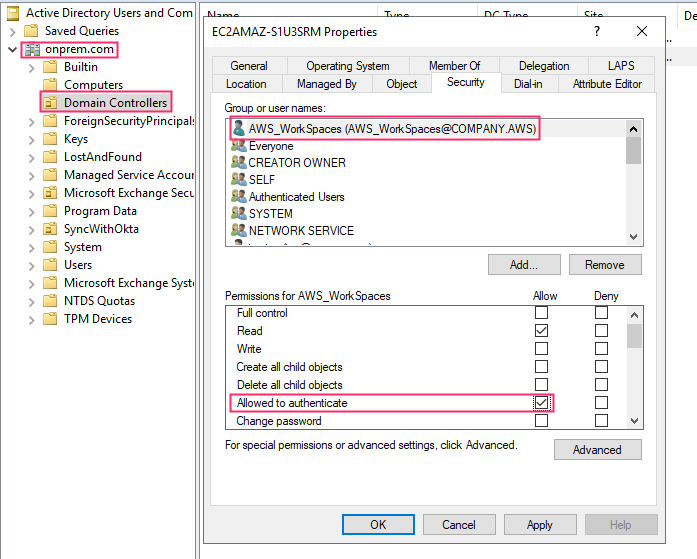Click the Add... button
Image resolution: width=697 pixels, height=559 pixels.
(x=524, y=265)
